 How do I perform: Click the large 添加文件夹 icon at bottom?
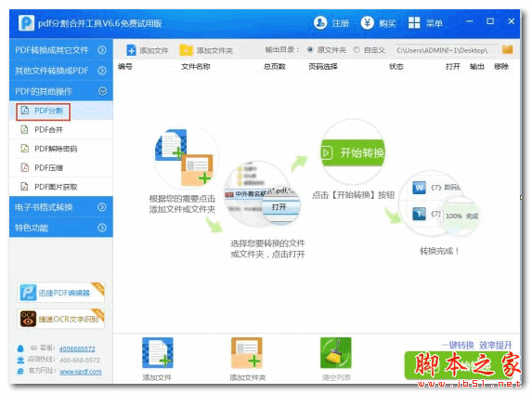247,352
